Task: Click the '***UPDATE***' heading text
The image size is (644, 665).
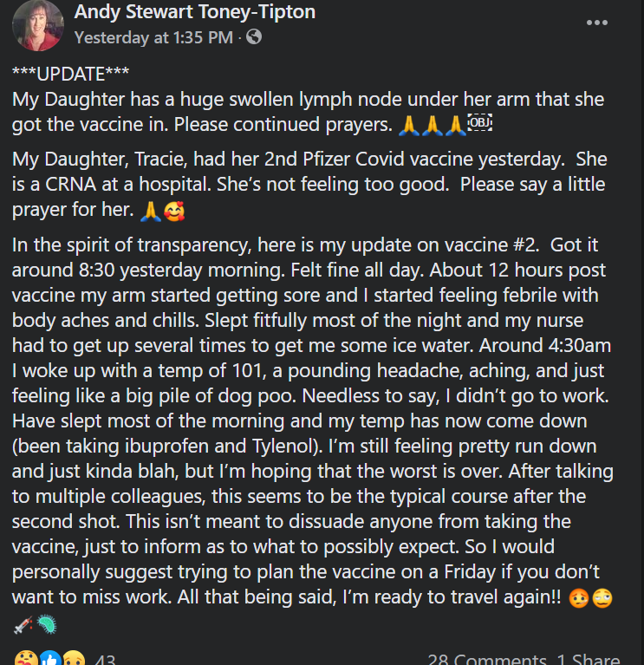Action: tap(70, 75)
